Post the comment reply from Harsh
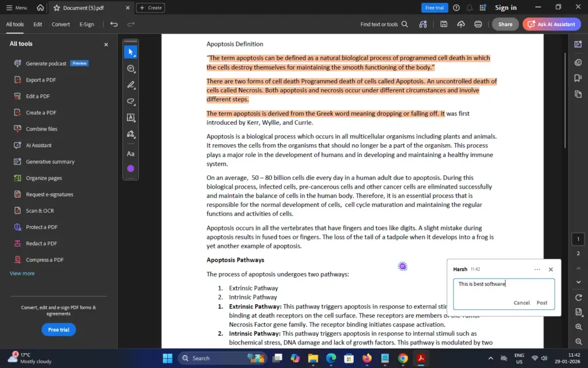The image size is (588, 368). (x=541, y=302)
